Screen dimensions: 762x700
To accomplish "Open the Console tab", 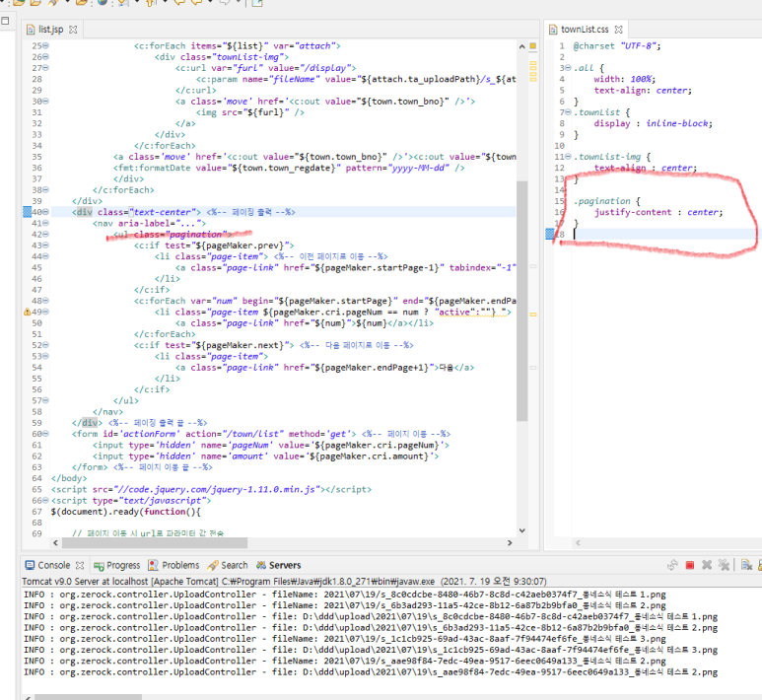I will [x=54, y=565].
